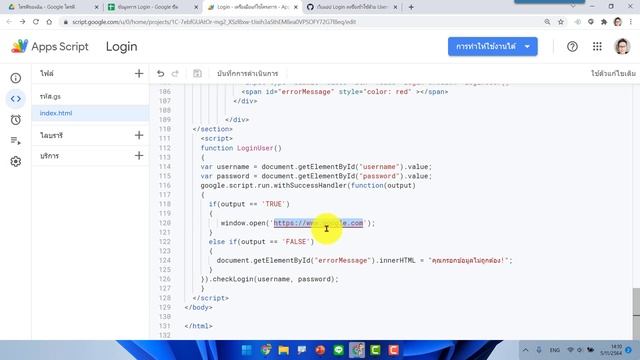
Task: Open the Google account avatar
Action: click(622, 47)
